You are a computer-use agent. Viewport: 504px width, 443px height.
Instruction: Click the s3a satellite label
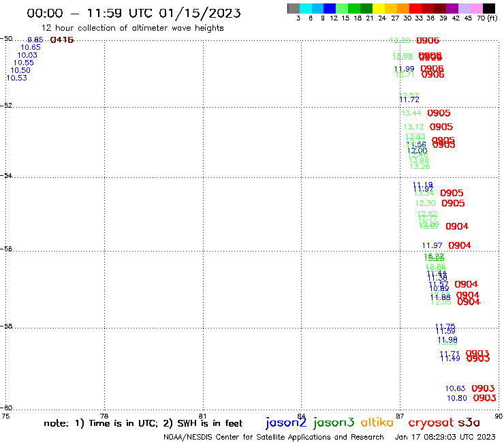469,423
